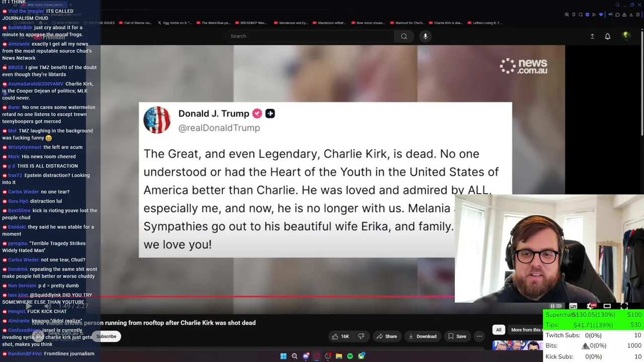Toggle subtitles captions on the video
Viewport: 644px width, 362px height.
[x=573, y=306]
